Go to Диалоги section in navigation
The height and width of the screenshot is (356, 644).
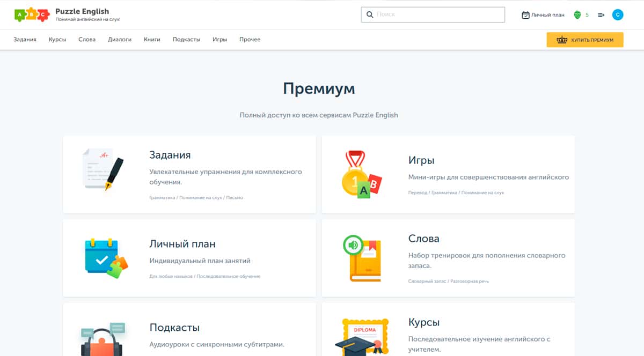point(120,40)
